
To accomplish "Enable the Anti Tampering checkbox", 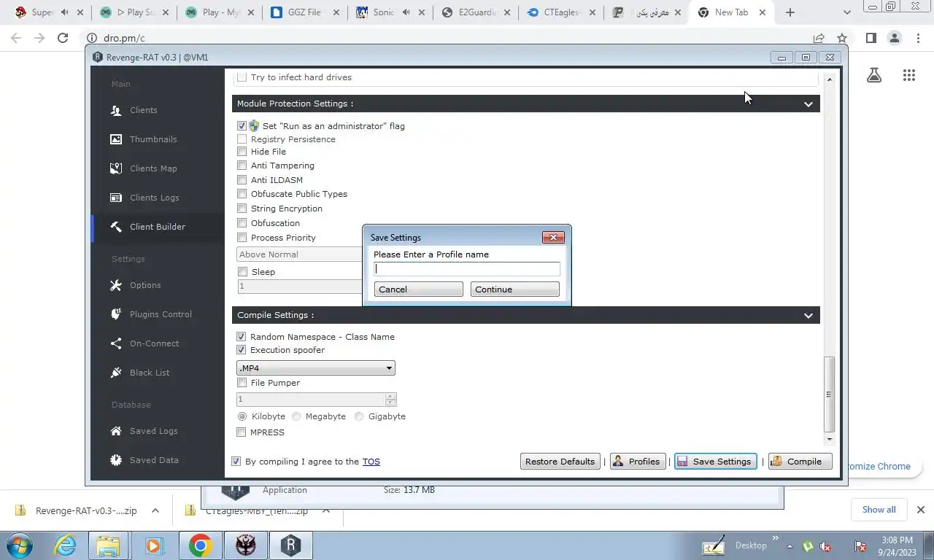I will click(242, 166).
